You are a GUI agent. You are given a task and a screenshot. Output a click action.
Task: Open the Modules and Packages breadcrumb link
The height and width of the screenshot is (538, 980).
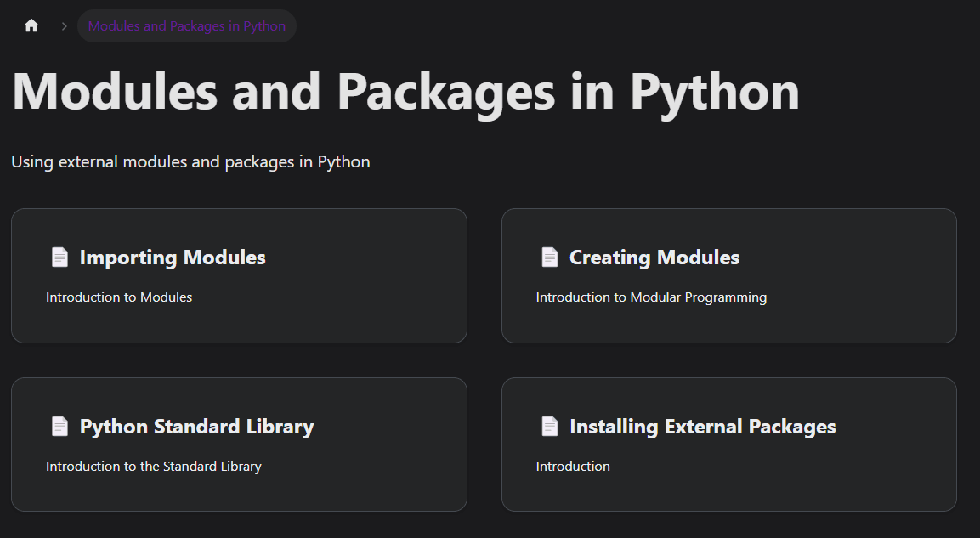(187, 26)
